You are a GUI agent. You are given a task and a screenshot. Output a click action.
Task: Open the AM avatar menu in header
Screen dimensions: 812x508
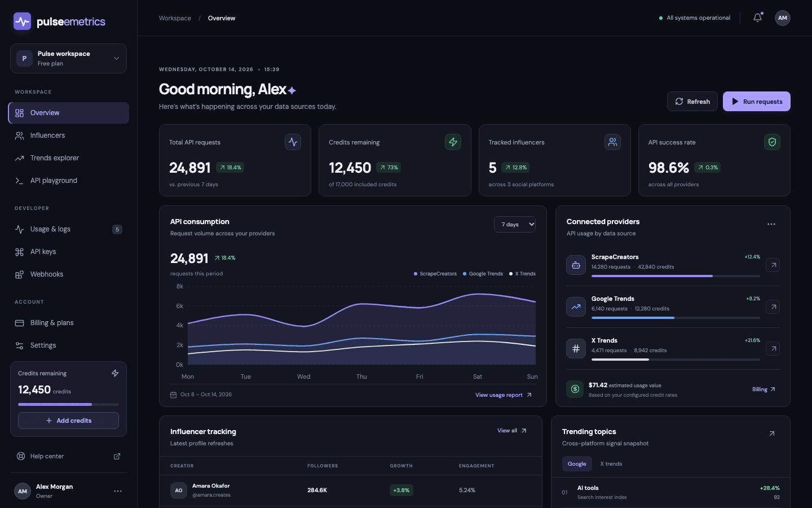pyautogui.click(x=783, y=18)
